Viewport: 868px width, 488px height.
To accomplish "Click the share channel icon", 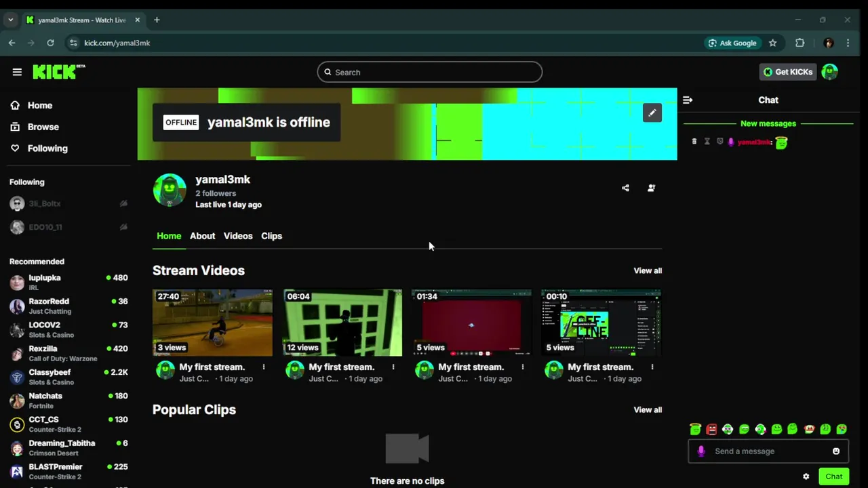I will 625,188.
